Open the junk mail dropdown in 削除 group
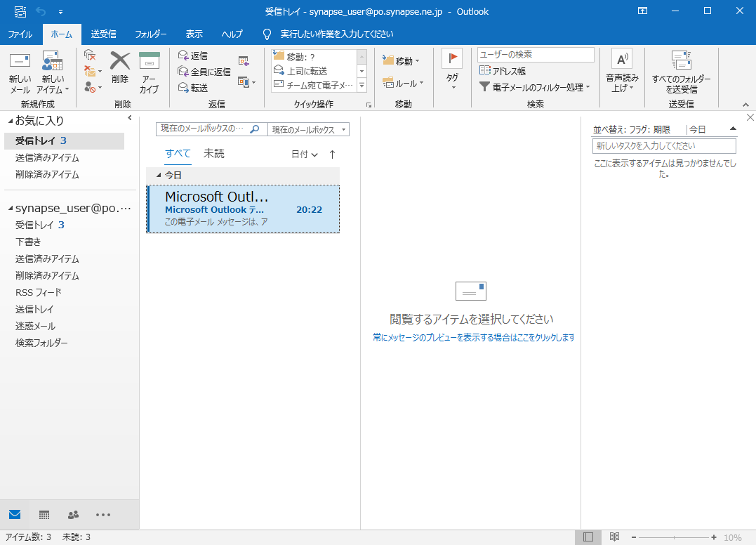756x545 pixels. pyautogui.click(x=93, y=87)
